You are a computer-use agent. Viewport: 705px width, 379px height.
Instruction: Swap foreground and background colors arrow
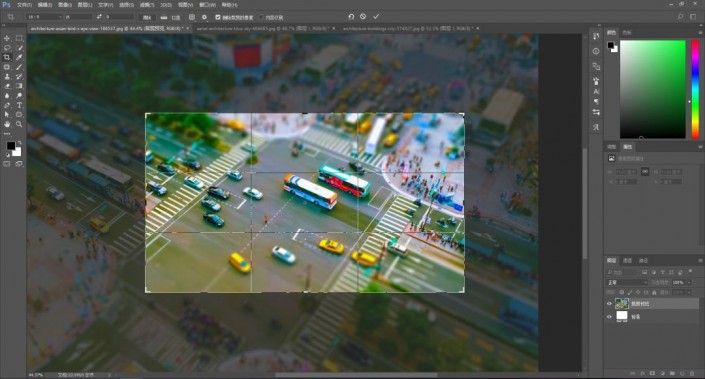click(x=19, y=143)
